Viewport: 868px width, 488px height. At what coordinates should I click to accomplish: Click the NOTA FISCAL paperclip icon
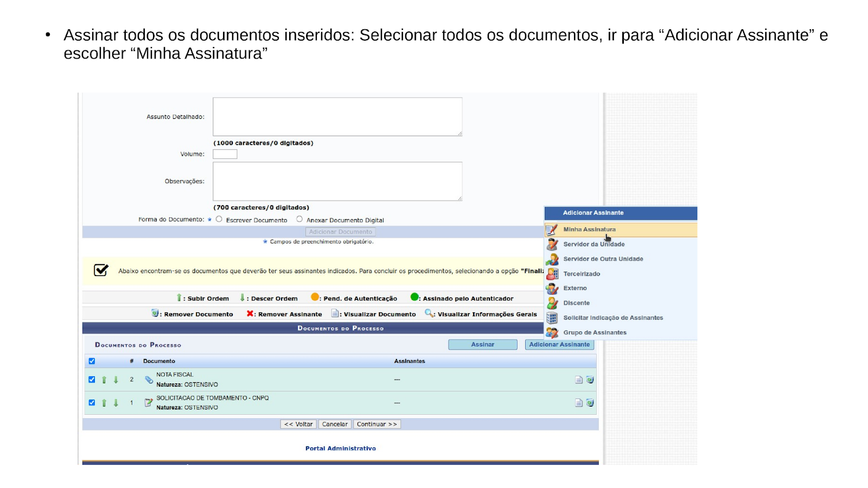click(149, 380)
